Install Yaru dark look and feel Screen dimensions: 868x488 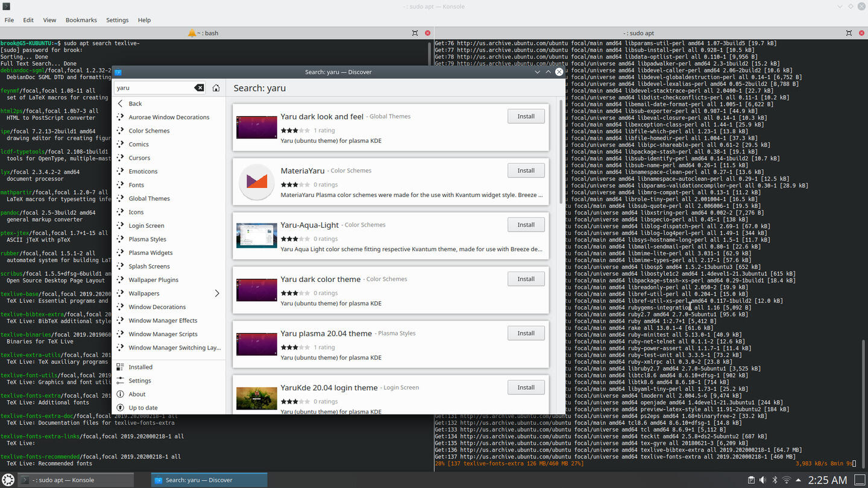[x=526, y=116]
